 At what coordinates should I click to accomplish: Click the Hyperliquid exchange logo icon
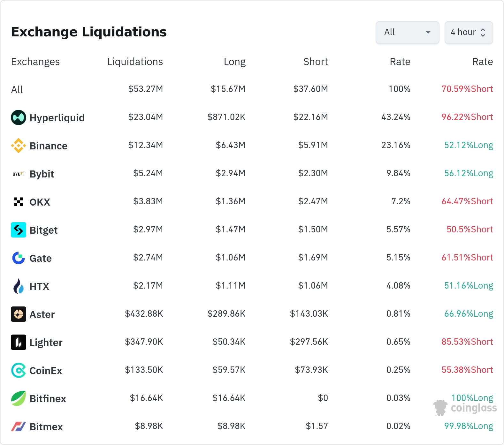click(19, 117)
